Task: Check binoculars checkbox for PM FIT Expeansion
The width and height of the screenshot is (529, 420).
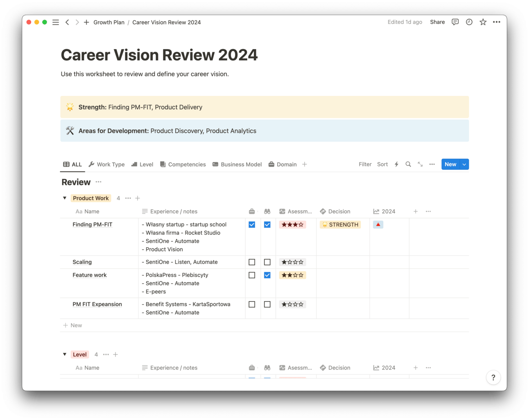Action: [267, 304]
